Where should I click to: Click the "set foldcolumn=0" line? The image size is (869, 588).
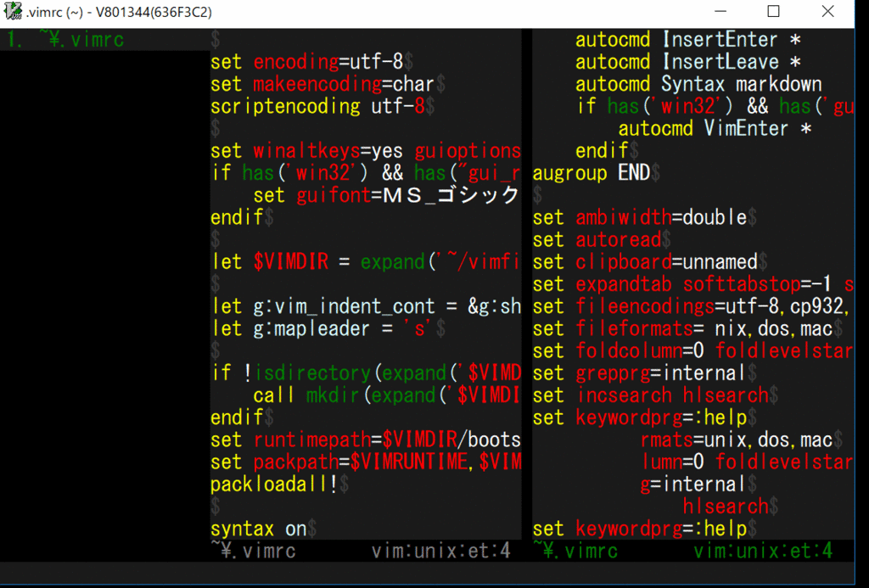[692, 350]
